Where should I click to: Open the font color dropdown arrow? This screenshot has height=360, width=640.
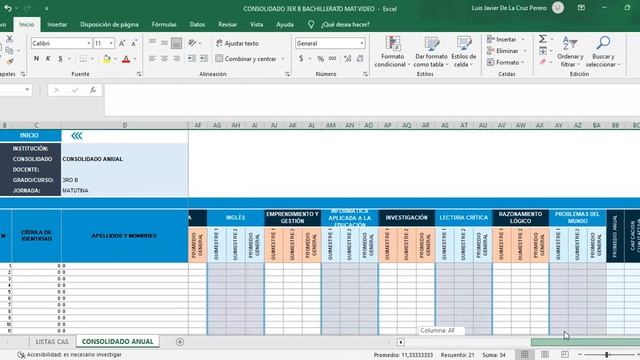coord(135,59)
